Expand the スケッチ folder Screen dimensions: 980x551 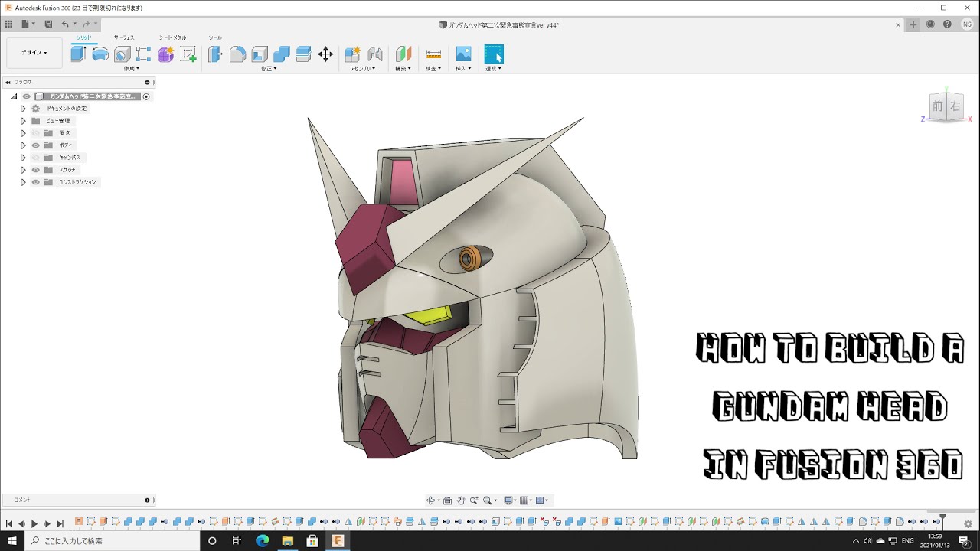click(23, 170)
